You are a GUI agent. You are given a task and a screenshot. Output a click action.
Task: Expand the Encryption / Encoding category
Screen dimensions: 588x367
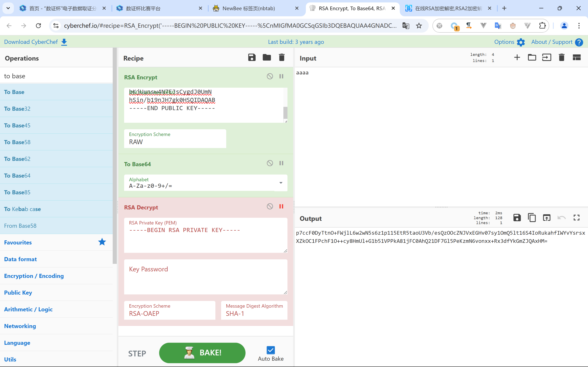pyautogui.click(x=34, y=276)
